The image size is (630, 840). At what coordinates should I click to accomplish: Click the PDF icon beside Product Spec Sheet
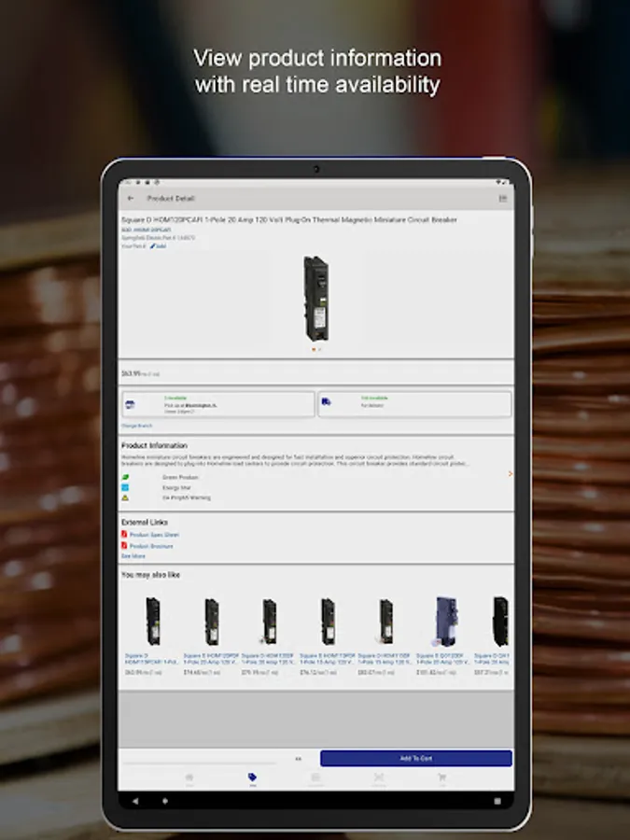(x=124, y=534)
